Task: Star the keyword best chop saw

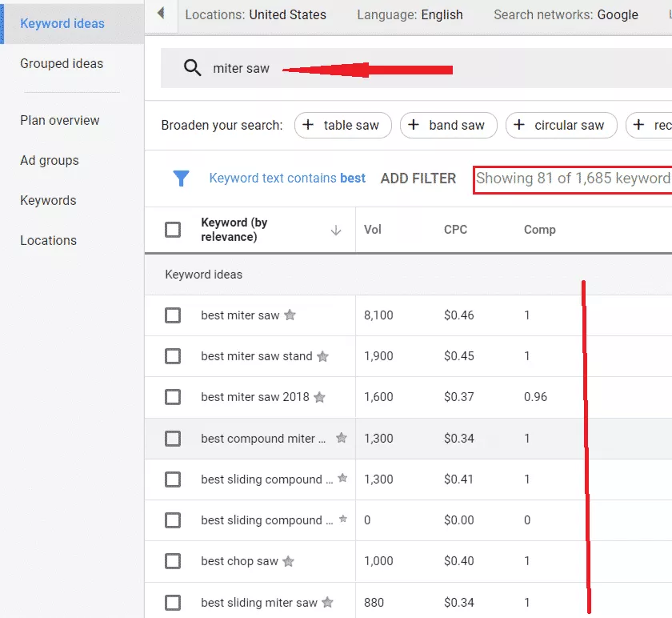Action: tap(289, 561)
